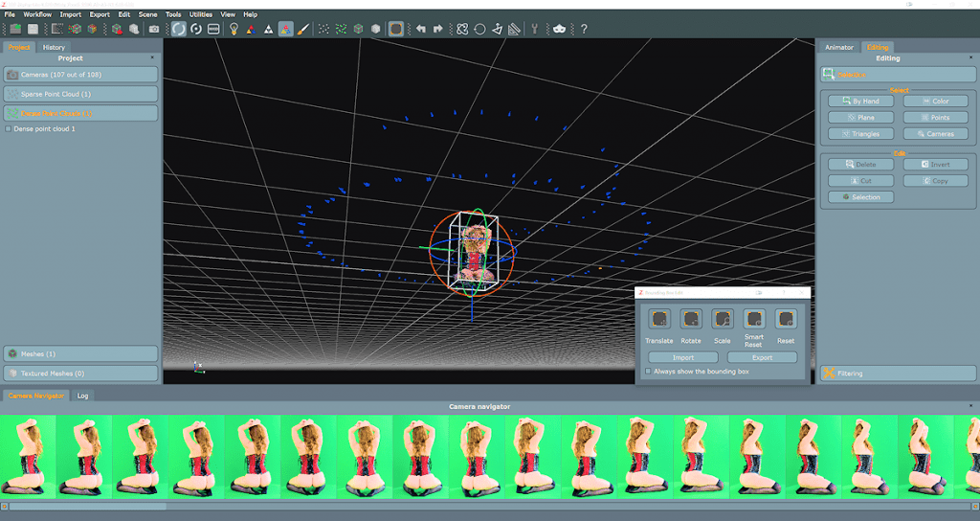Viewport: 980px width, 521px height.
Task: Expand the Cameras (107 out of 108) section
Action: pos(80,74)
